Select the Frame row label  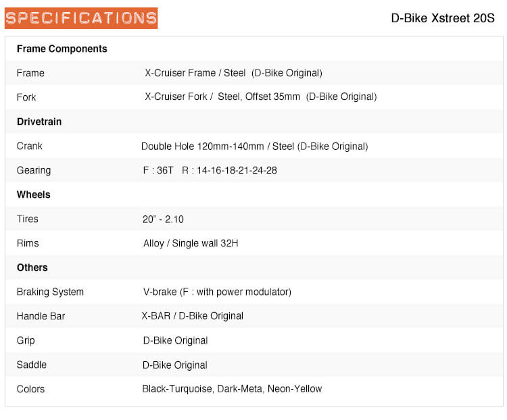click(30, 73)
